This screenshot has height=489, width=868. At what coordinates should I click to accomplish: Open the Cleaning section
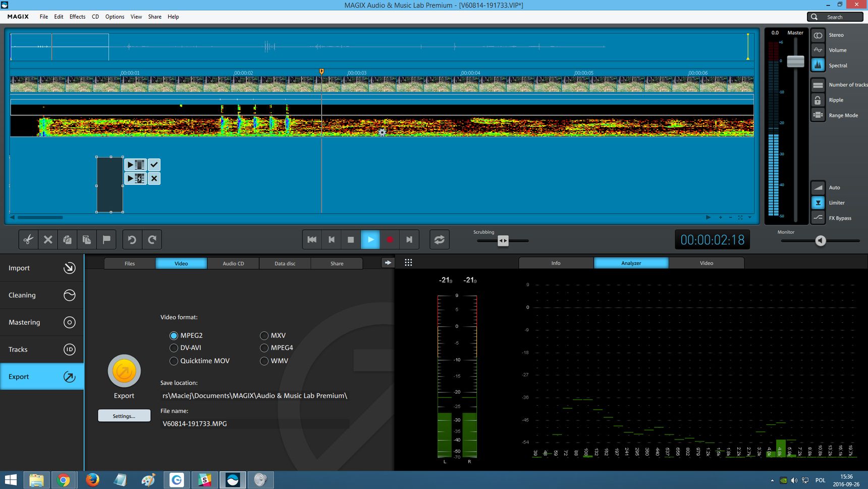click(x=42, y=295)
